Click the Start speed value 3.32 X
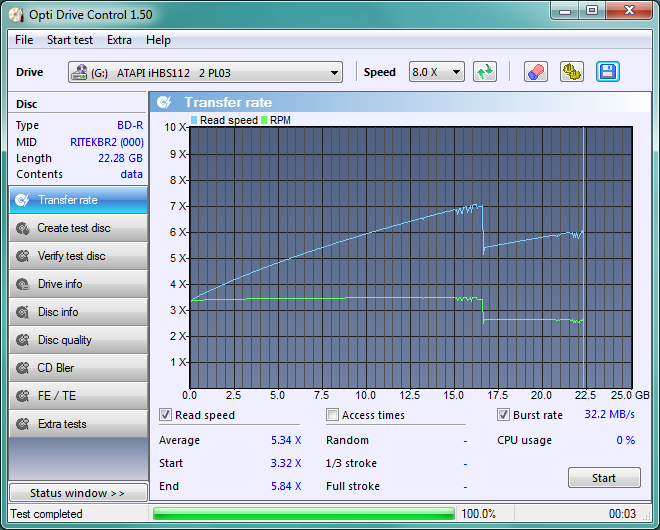The image size is (660, 530). (286, 463)
